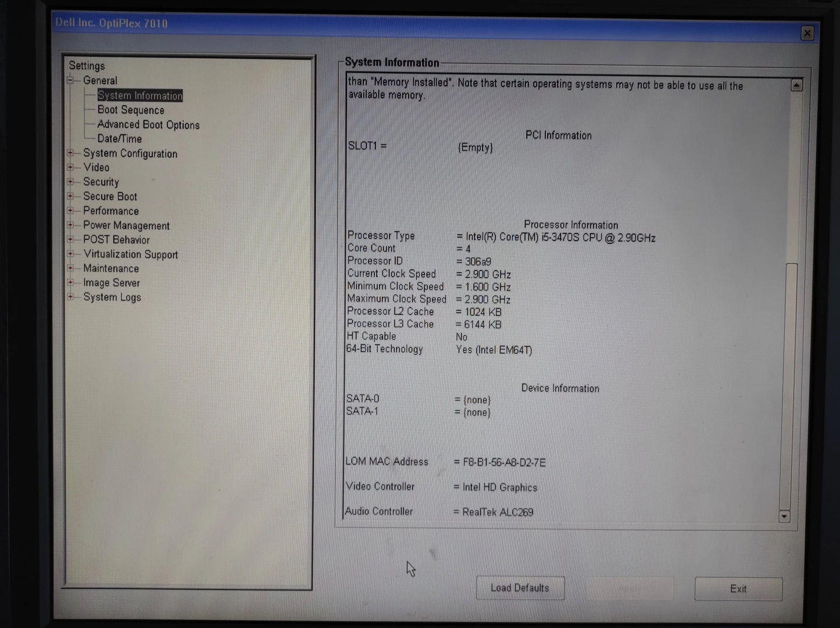
Task: Expand the Secure Boot node
Action: point(70,196)
